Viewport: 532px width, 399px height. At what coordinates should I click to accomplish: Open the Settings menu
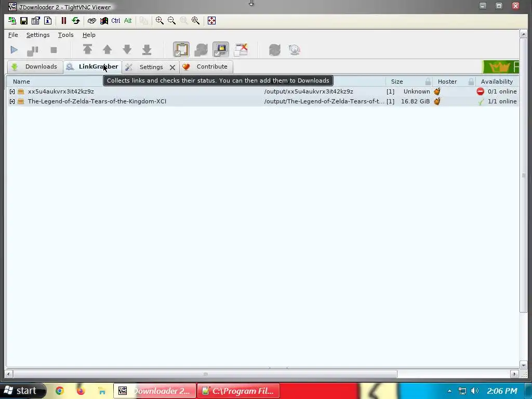tap(38, 35)
